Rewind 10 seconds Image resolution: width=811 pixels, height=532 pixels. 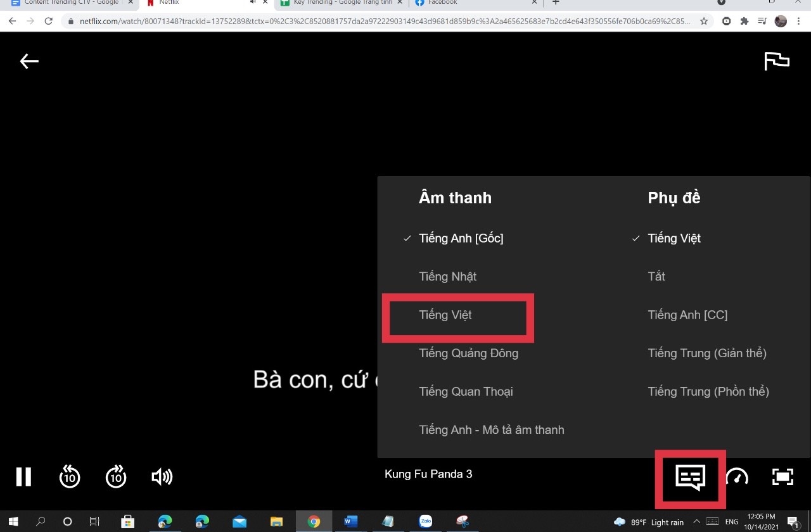click(x=70, y=476)
